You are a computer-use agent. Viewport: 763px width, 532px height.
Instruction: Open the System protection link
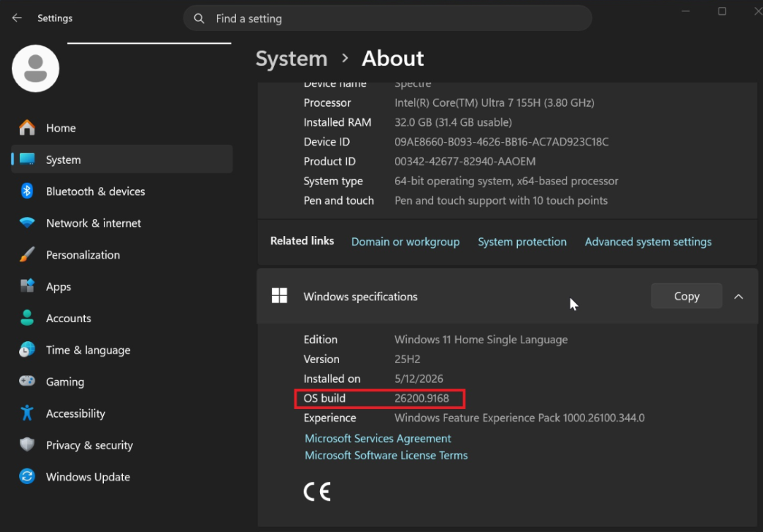tap(522, 242)
